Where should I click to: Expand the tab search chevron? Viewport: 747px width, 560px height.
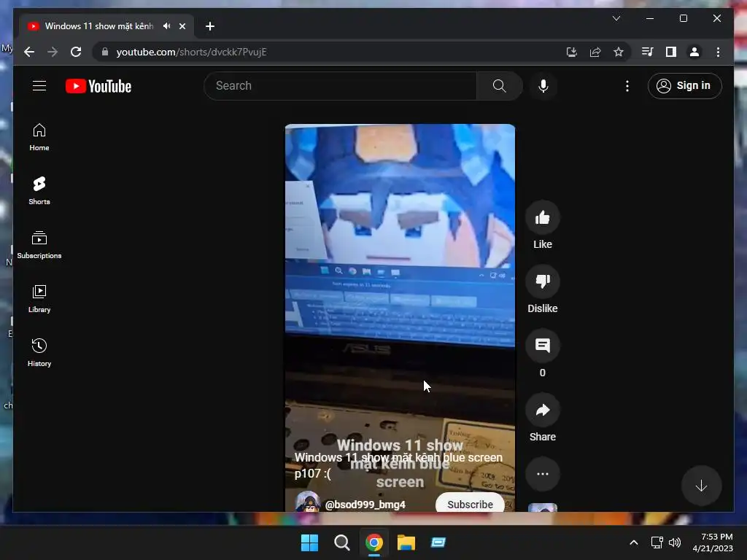click(x=616, y=18)
